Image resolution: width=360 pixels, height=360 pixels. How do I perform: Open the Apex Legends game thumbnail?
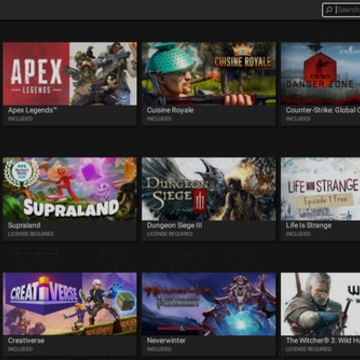click(70, 74)
